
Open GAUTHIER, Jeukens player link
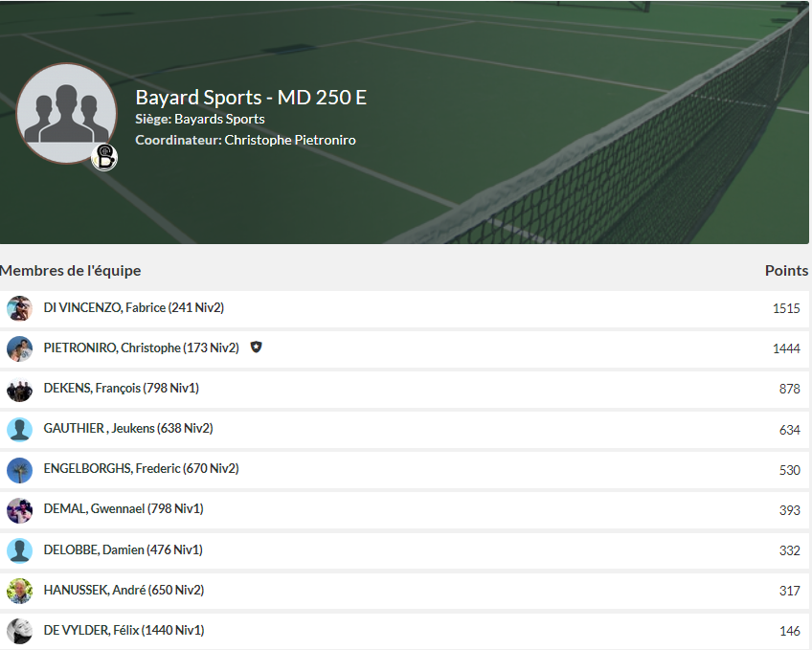pos(128,429)
